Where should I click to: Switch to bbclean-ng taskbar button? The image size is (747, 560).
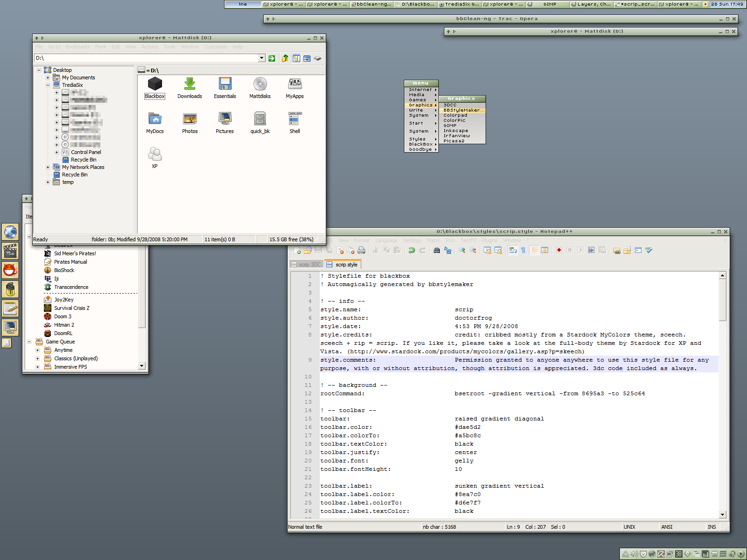tap(371, 4)
